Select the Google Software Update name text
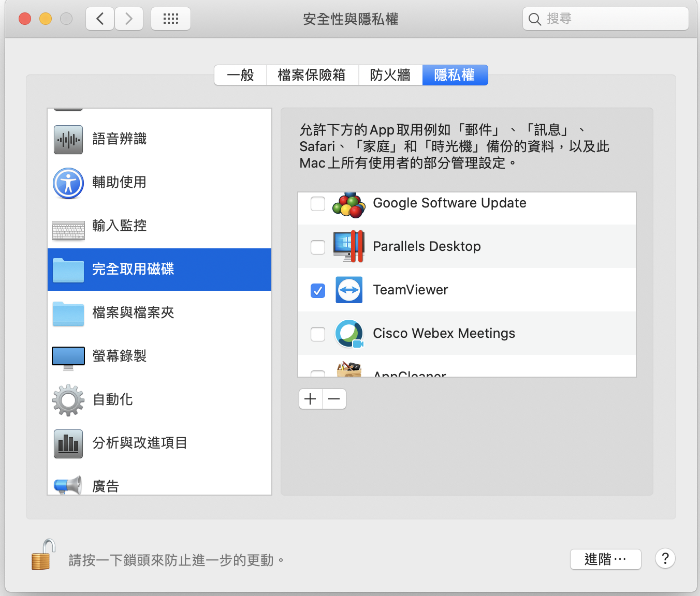Viewport: 700px width, 596px height. tap(449, 203)
